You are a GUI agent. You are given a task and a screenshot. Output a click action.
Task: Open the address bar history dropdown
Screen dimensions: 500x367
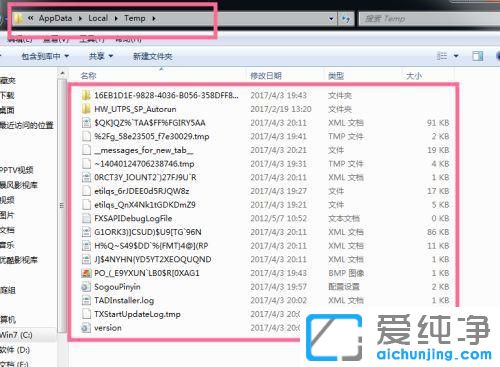coord(331,19)
